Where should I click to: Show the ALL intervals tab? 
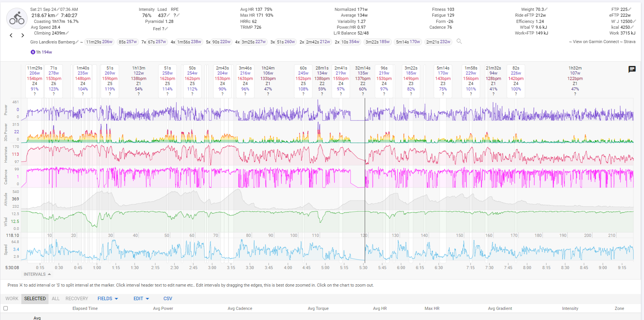point(55,299)
